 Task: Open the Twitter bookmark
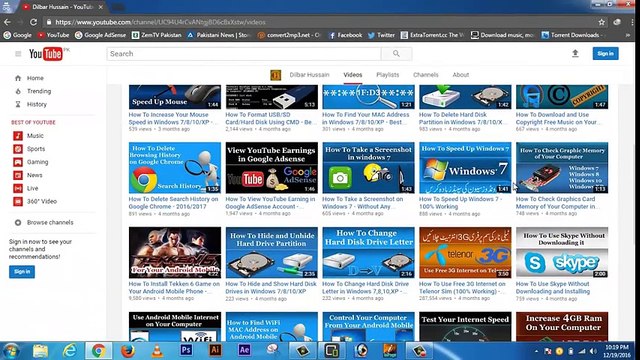click(381, 35)
